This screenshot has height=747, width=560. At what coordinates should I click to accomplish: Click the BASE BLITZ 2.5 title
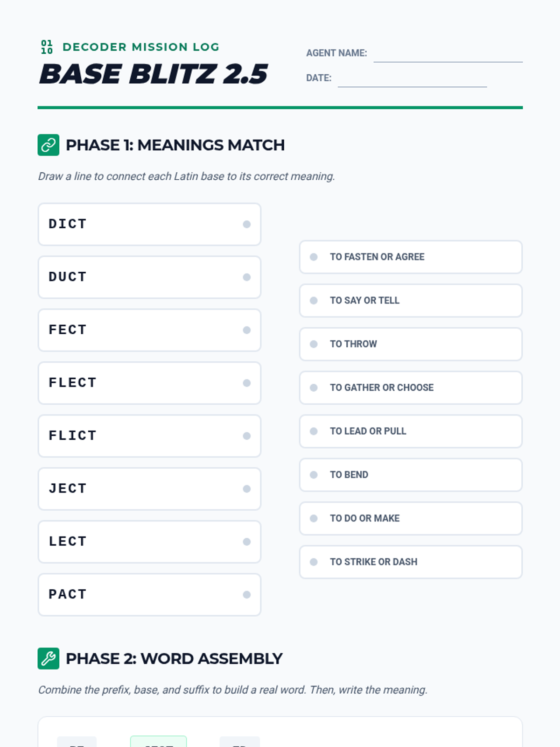154,74
